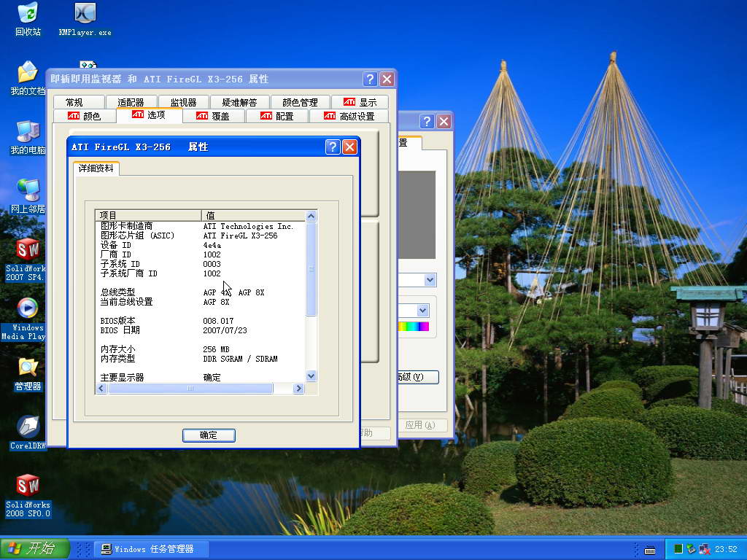This screenshot has height=560, width=747.
Task: Open 管理器 desktop icon
Action: pos(28,374)
